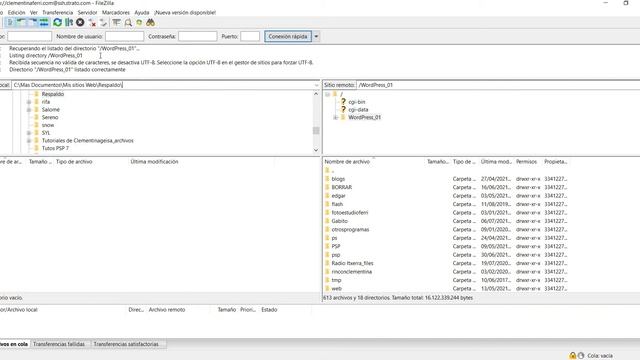Image resolution: width=640 pixels, height=360 pixels.
Task: Click the local tree scrollbar up arrow
Action: [316, 94]
